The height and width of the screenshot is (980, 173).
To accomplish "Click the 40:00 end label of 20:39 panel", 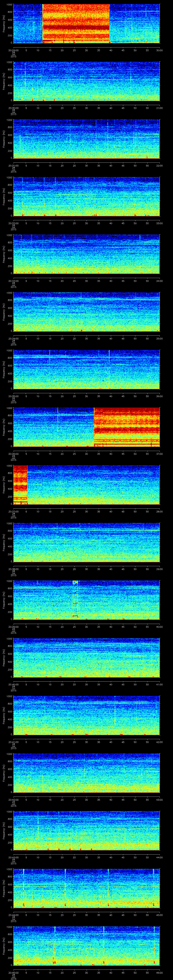I will (x=159, y=627).
